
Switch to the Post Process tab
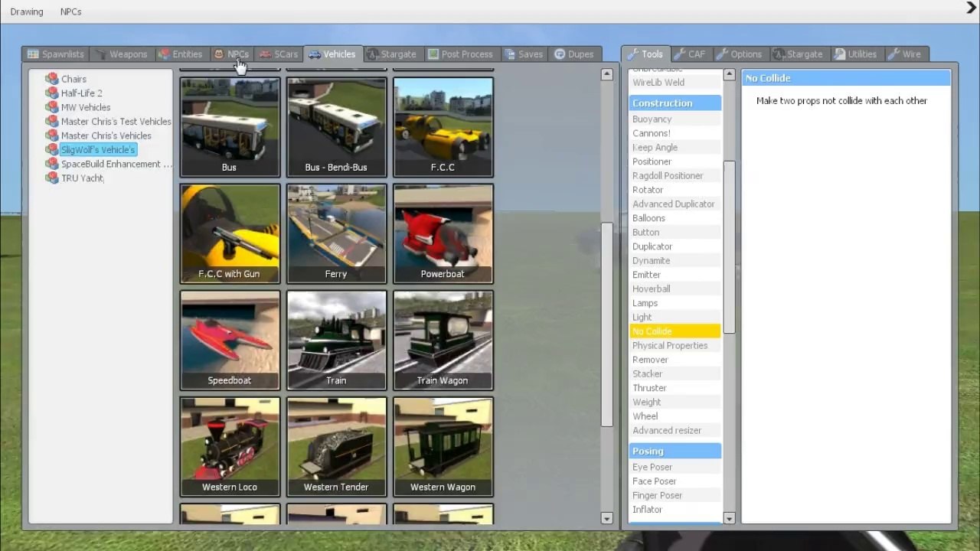pos(460,54)
